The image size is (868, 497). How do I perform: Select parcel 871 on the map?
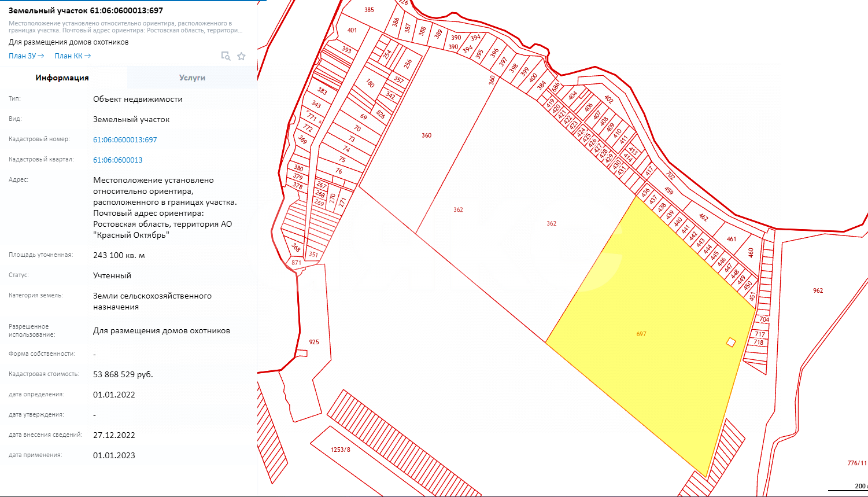(x=297, y=263)
